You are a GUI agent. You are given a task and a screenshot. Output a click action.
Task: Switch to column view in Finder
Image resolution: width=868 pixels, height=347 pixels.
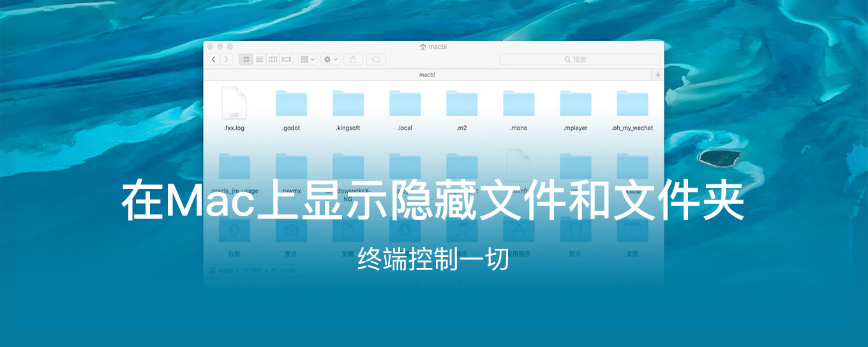[x=273, y=59]
